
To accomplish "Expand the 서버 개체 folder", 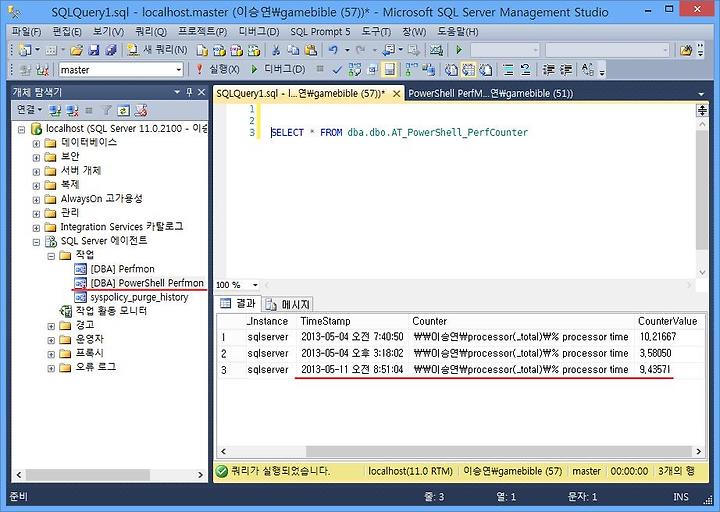I will click(x=36, y=172).
